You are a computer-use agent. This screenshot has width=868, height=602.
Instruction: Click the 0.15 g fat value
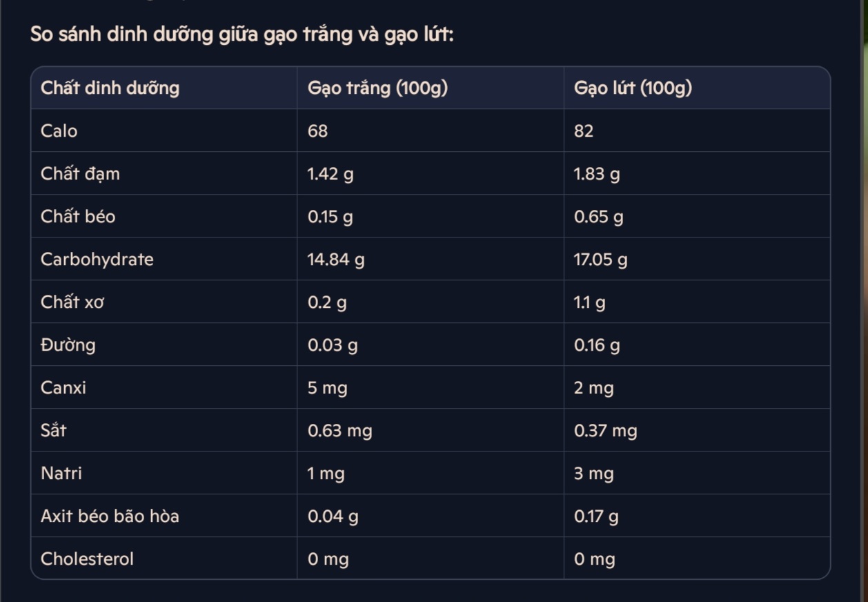pos(330,217)
